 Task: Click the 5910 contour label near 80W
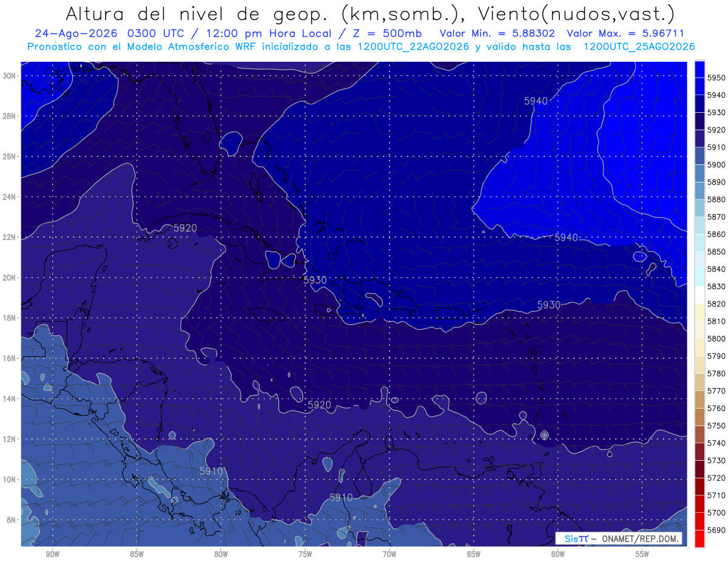[211, 470]
